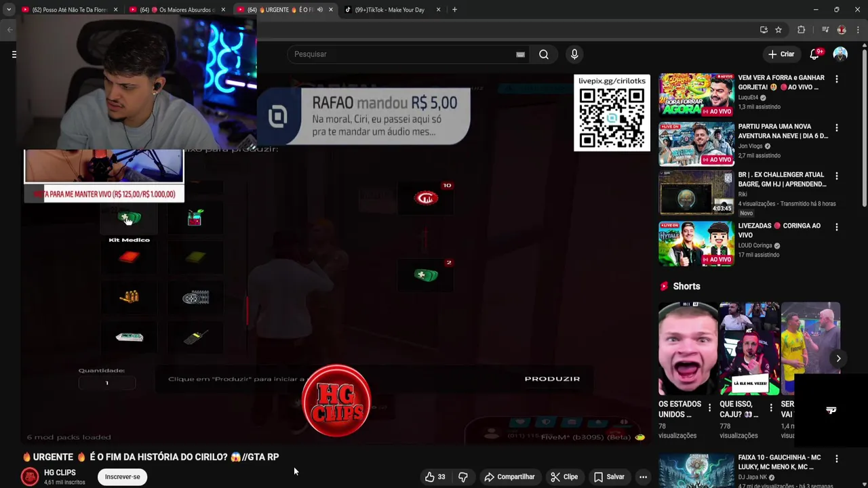Open the 'FAIXA 10 - GAUCHINHA' thumbnail
This screenshot has width=868, height=488.
[x=696, y=471]
